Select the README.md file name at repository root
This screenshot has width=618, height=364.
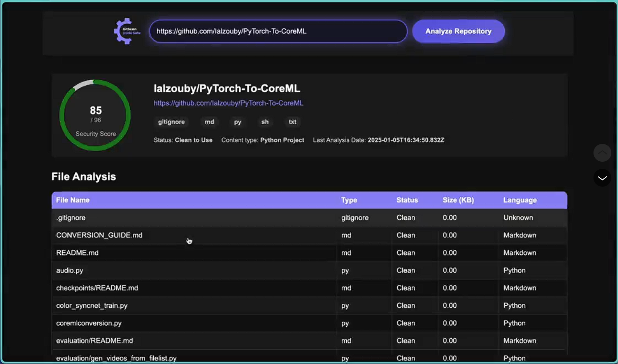(x=77, y=253)
